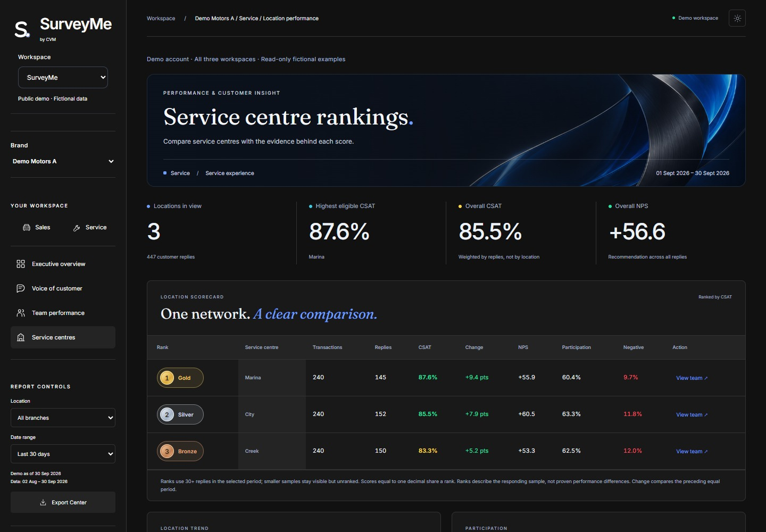The image size is (766, 532).
Task: Click the Team performance people icon
Action: [x=21, y=313]
